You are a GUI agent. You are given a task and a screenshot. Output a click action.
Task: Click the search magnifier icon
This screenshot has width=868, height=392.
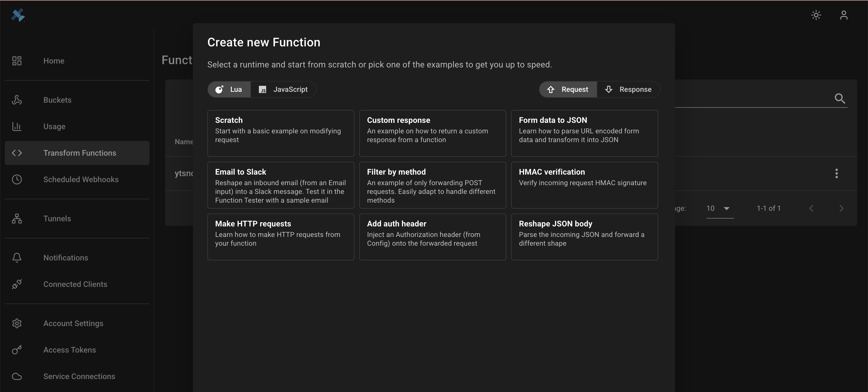pyautogui.click(x=840, y=98)
